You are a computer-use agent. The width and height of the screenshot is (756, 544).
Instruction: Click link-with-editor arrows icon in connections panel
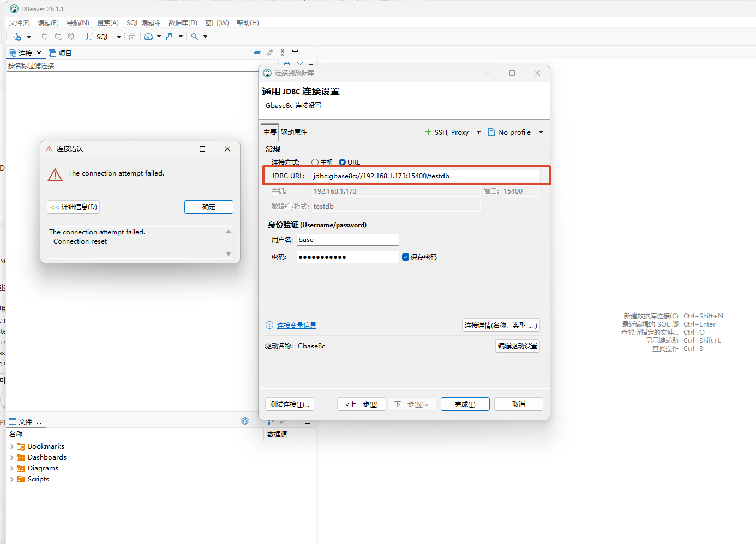tap(270, 53)
